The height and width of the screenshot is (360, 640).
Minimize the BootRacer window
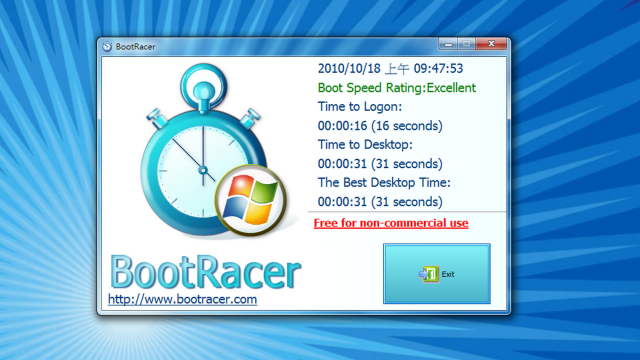448,44
